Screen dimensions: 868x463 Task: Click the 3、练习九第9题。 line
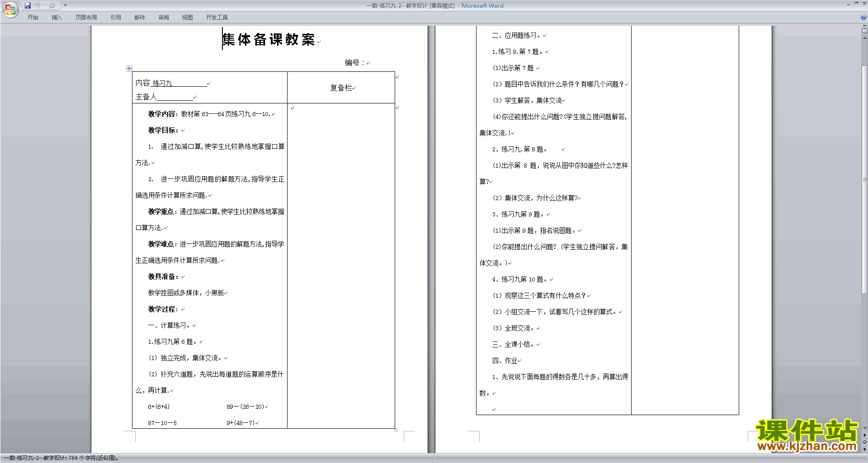[519, 214]
